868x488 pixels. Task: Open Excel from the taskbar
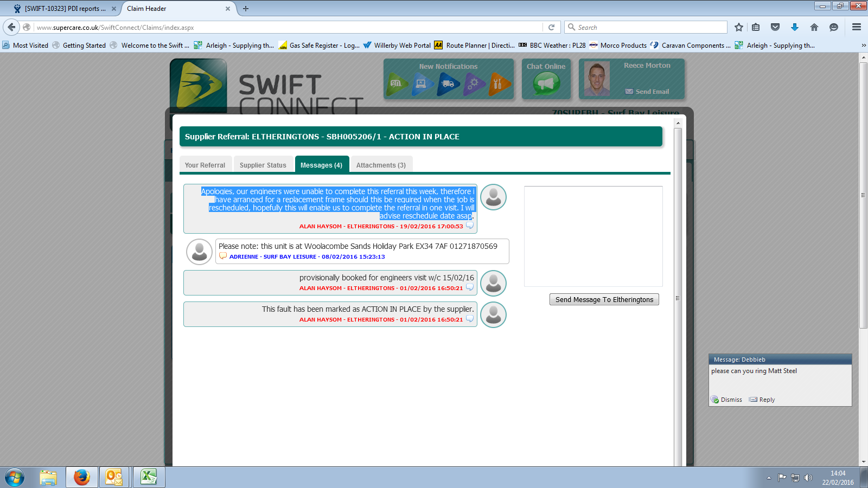149,477
